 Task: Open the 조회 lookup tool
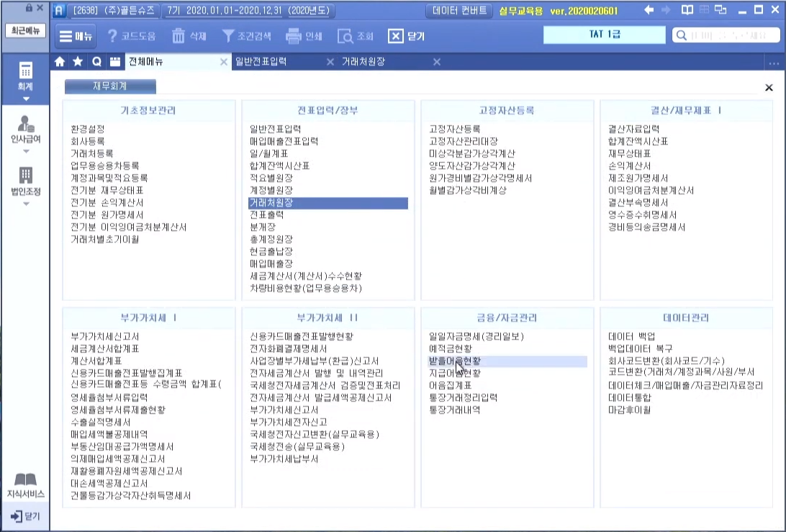tap(345, 36)
